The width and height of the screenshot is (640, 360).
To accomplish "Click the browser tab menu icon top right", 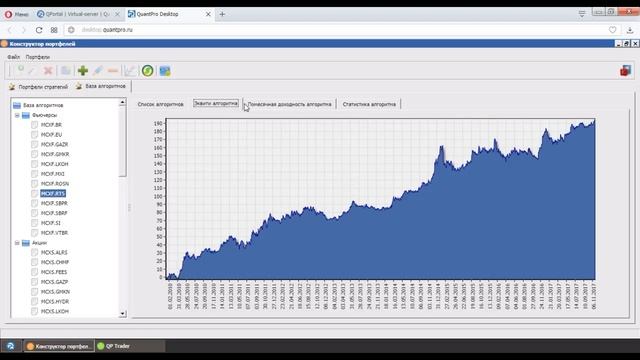I will (x=582, y=14).
